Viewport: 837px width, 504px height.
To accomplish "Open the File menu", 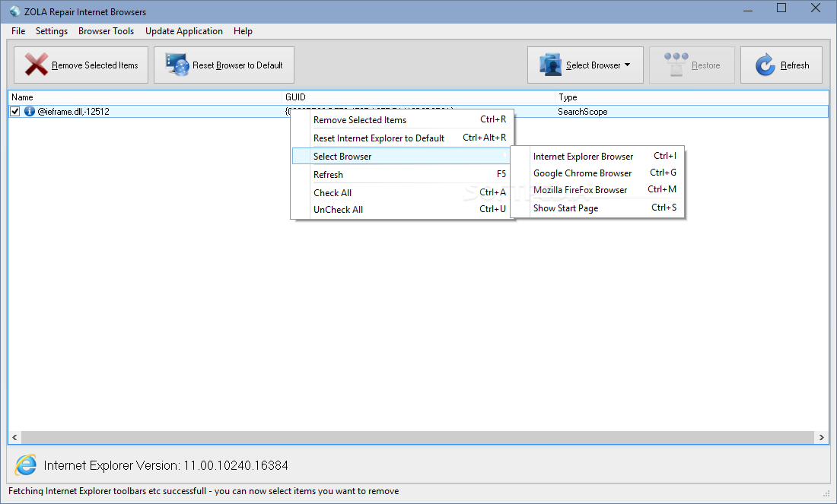I will (18, 31).
